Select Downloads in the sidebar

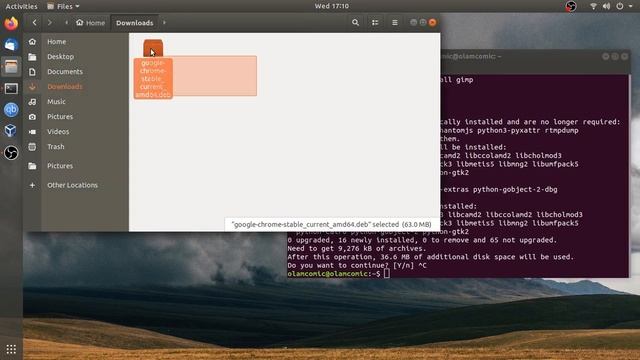[x=64, y=87]
